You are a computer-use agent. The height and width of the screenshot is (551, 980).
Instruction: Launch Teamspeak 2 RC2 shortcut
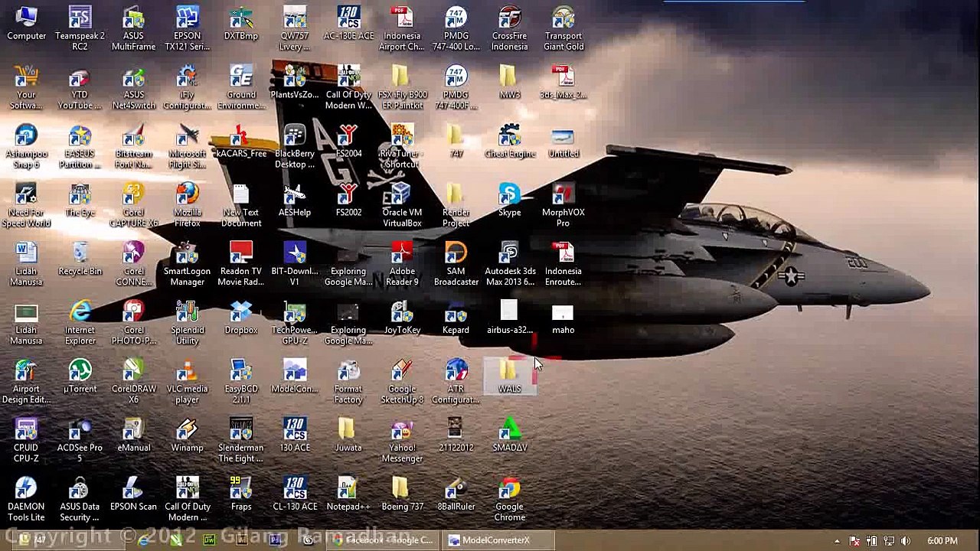(x=80, y=29)
